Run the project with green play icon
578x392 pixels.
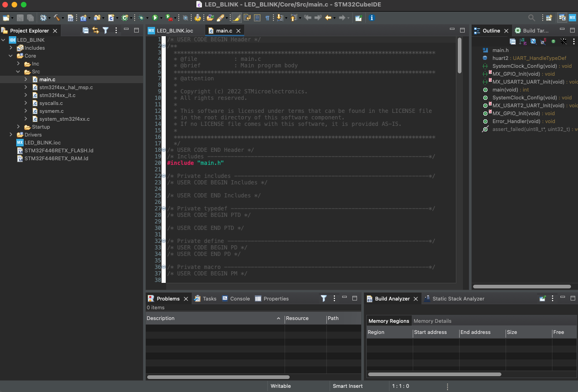155,18
